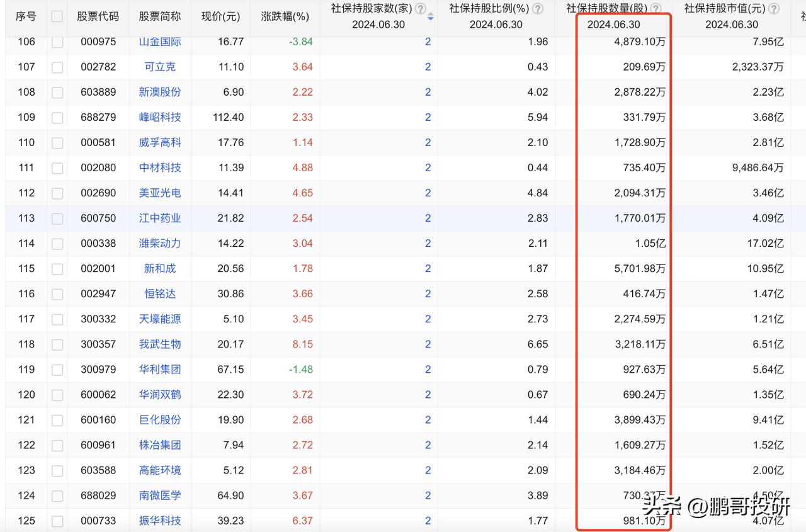806x532 pixels.
Task: Check the box for row 106 山金国际
Action: coord(57,42)
